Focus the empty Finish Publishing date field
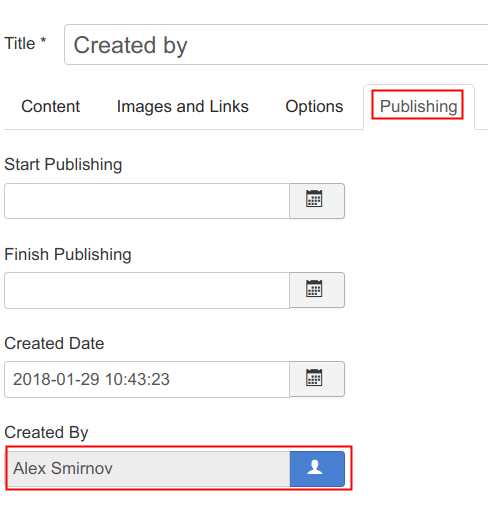 click(x=147, y=290)
